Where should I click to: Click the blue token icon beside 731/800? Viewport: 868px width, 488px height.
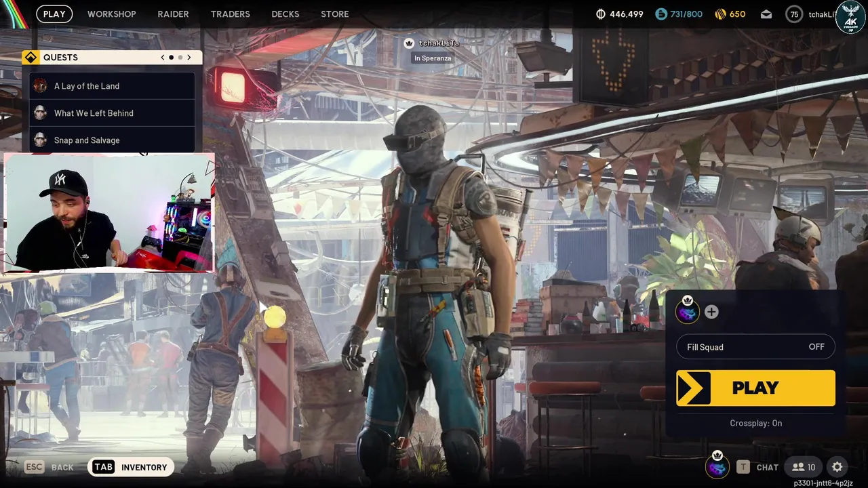click(x=660, y=14)
